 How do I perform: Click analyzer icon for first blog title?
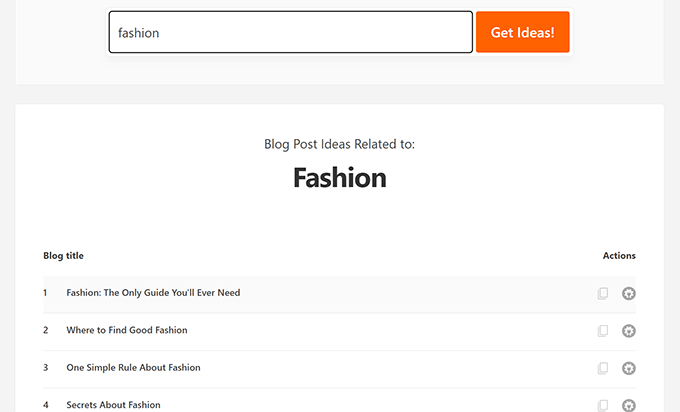click(628, 294)
